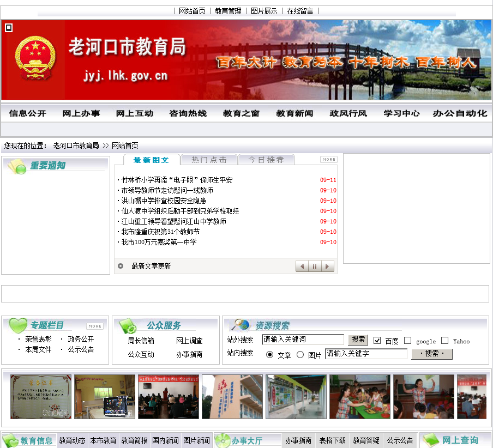Open the MORE link in 专题栏目
The width and height of the screenshot is (493, 448).
(x=95, y=326)
